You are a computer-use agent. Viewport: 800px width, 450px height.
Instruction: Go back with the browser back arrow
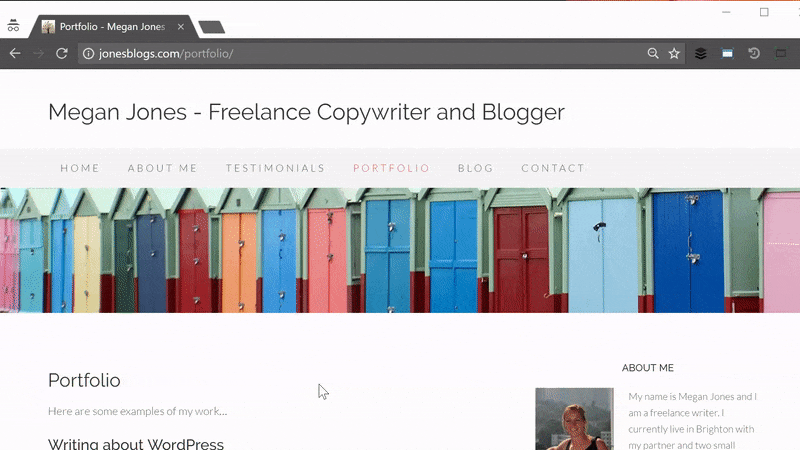(x=15, y=53)
